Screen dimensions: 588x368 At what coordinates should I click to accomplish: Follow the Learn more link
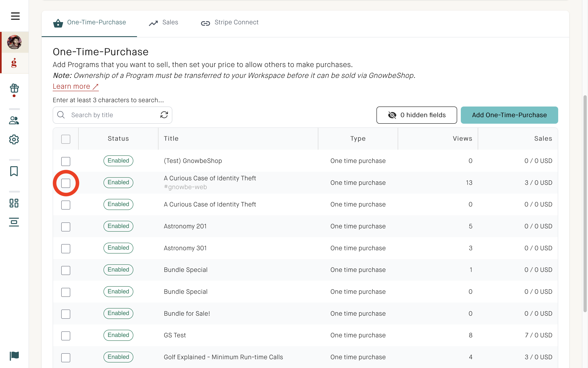[x=76, y=86]
